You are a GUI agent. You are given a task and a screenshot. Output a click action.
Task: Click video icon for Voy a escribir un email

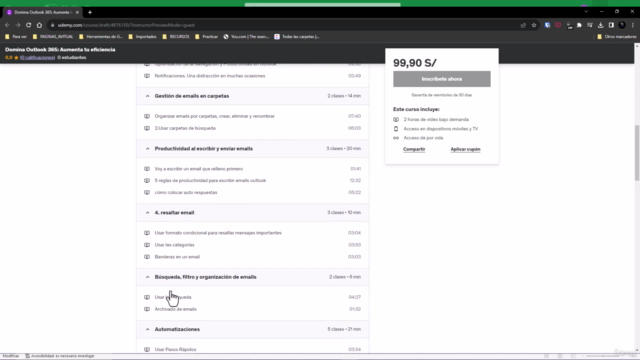(147, 169)
